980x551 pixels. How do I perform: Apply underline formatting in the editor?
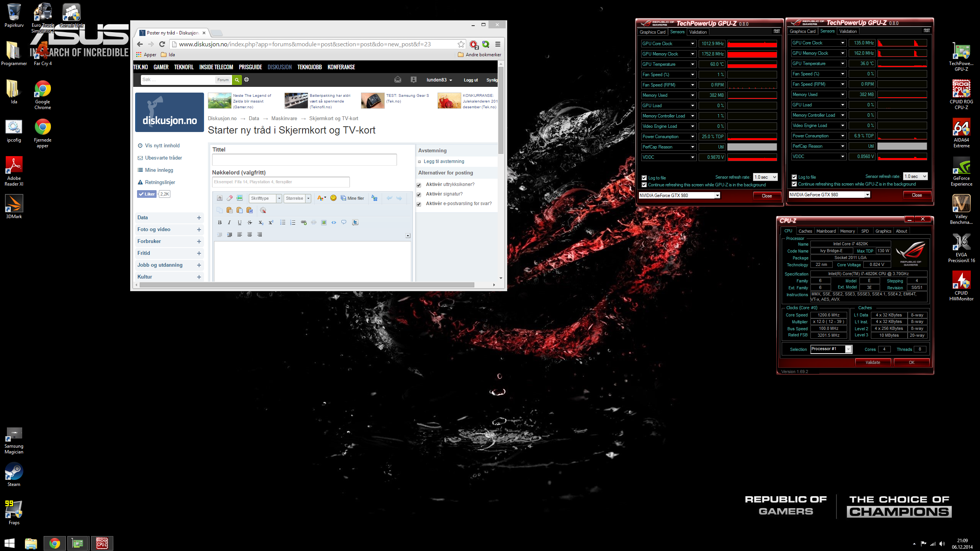click(240, 222)
